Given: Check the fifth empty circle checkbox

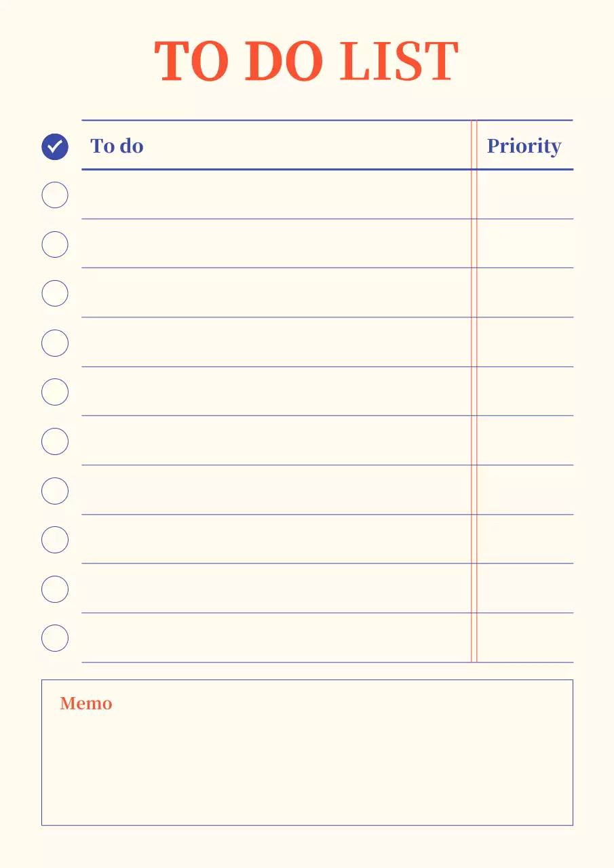Looking at the screenshot, I should click(55, 392).
